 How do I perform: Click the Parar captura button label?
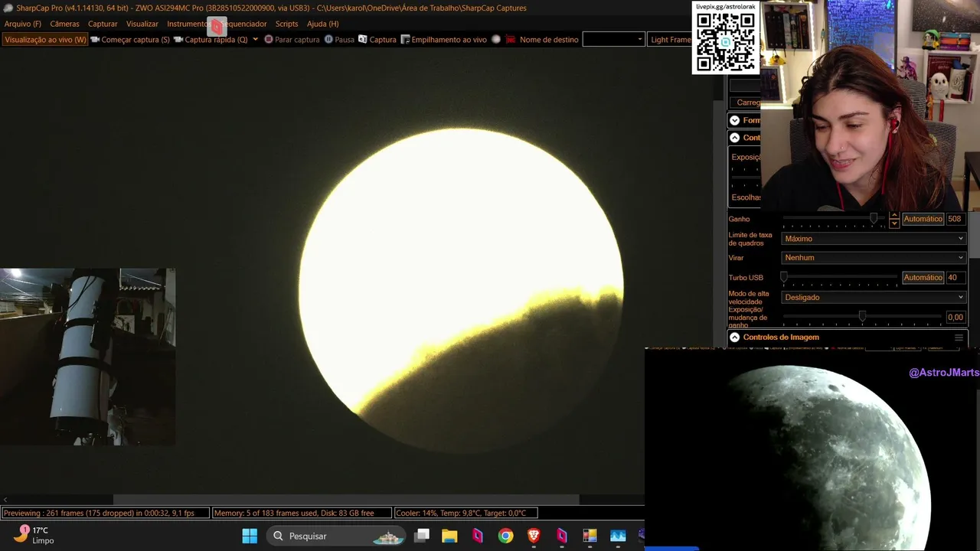pyautogui.click(x=297, y=40)
